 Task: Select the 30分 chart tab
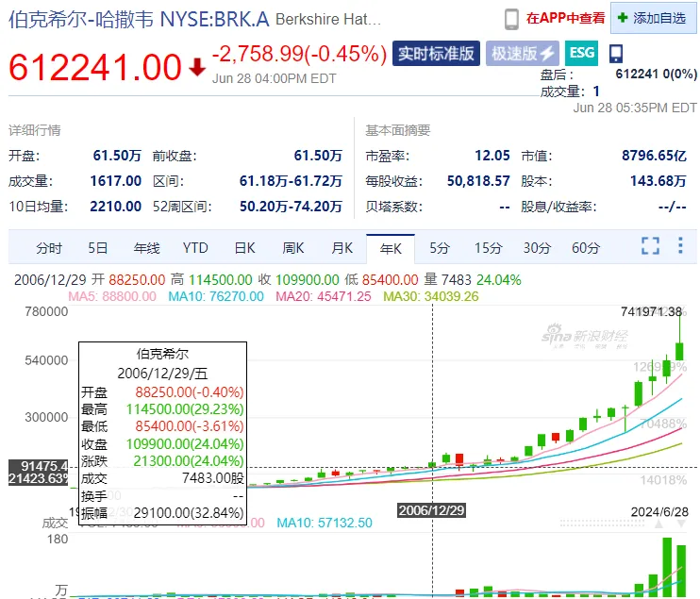tap(537, 248)
